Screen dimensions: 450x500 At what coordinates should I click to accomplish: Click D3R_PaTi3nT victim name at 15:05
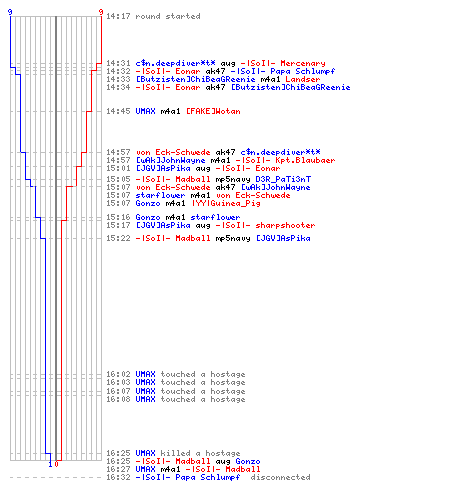[283, 179]
